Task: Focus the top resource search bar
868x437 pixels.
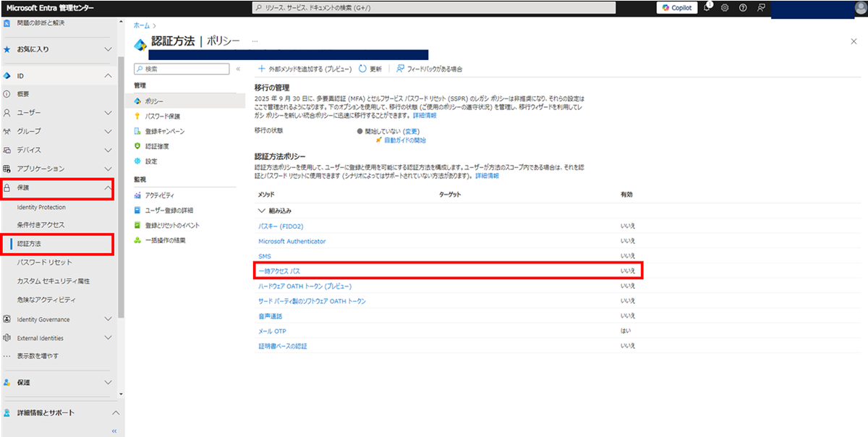Action: (434, 7)
